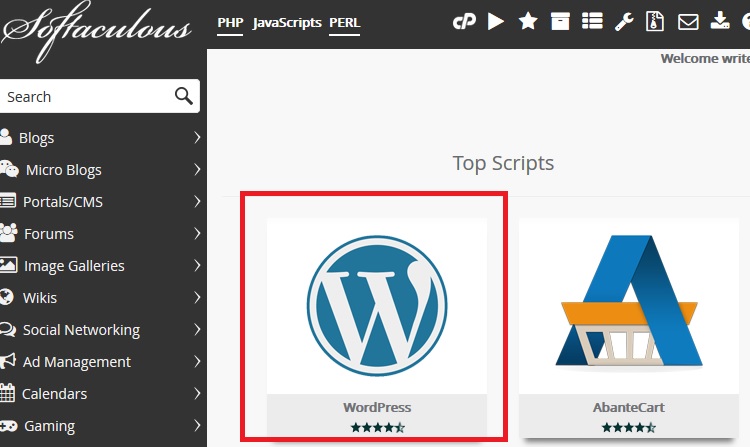Switch to the PERL scripts tab
The image size is (750, 447).
tap(344, 23)
